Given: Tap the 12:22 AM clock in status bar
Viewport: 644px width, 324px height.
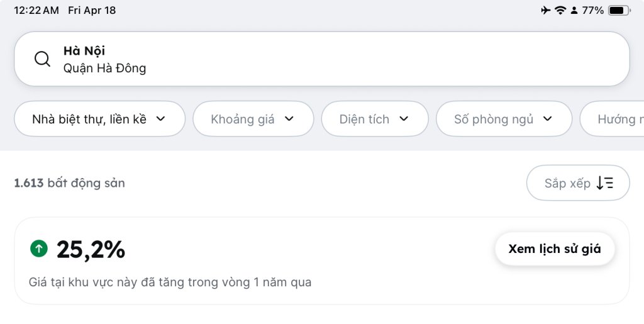Looking at the screenshot, I should pos(36,10).
